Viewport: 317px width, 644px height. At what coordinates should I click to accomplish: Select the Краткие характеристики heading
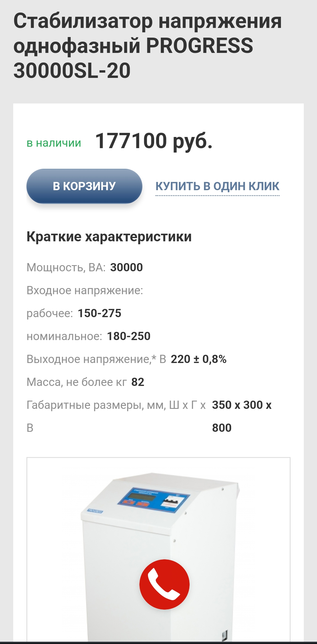coord(109,237)
